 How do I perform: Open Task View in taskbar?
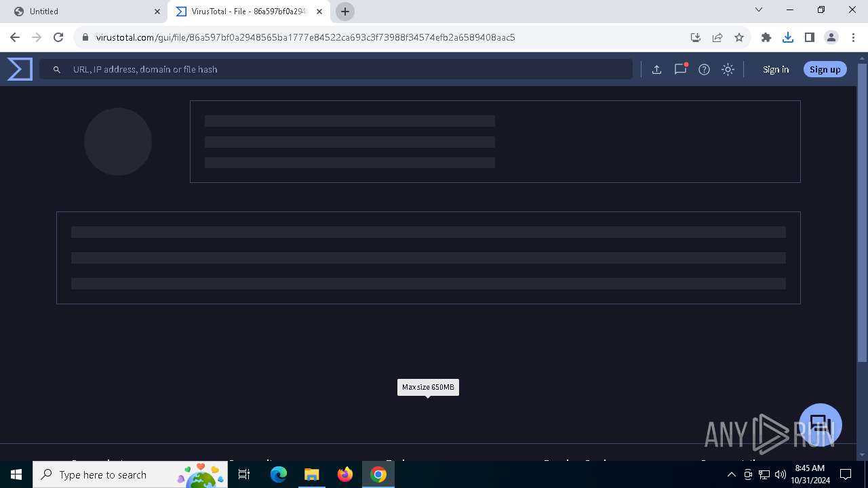[x=244, y=474]
